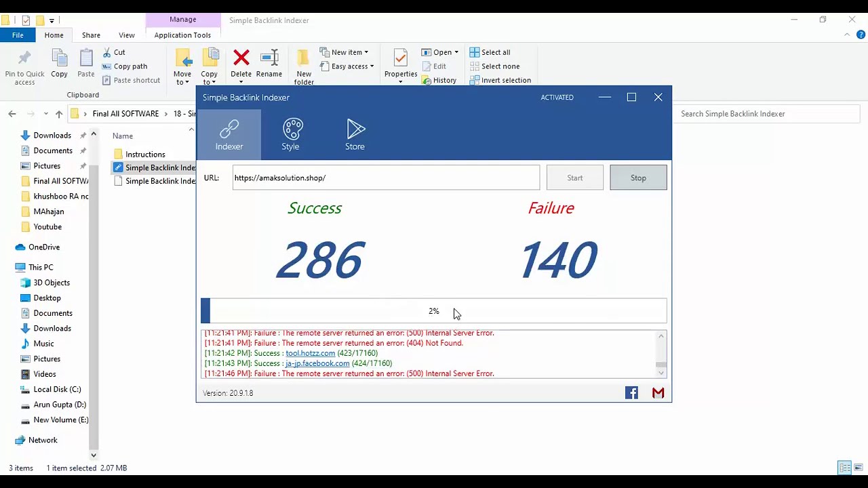Screen dimensions: 868x488
Task: Expand Open dropdown arrow in ribbon
Action: pos(456,52)
